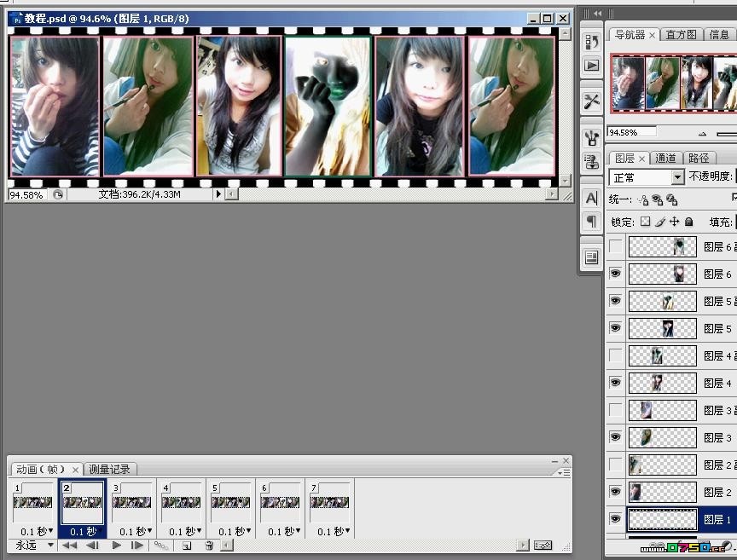Open the animation panel options menu
Screen dimensions: 737x560
click(564, 472)
